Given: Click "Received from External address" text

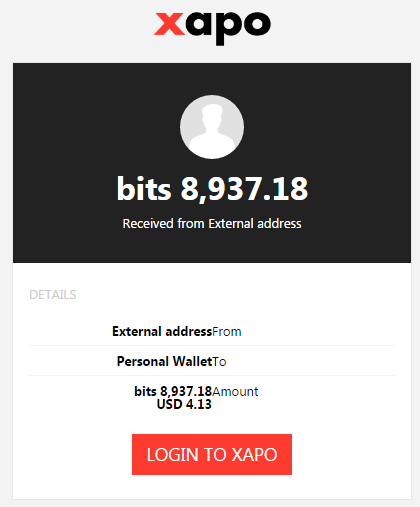Looking at the screenshot, I should 212,223.
